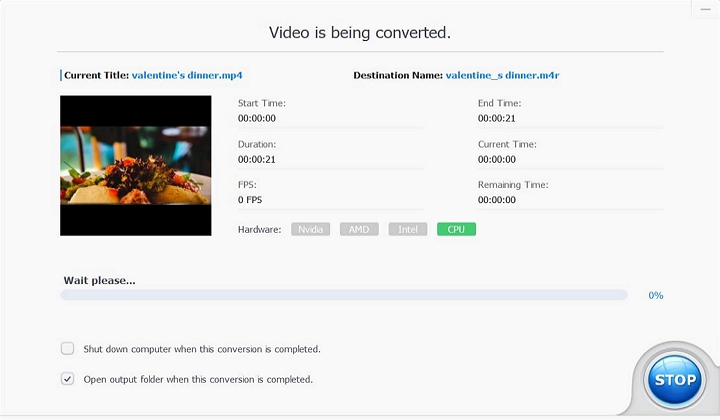Viewport: 720px width, 420px height.
Task: Click the 0% progress value
Action: (656, 295)
